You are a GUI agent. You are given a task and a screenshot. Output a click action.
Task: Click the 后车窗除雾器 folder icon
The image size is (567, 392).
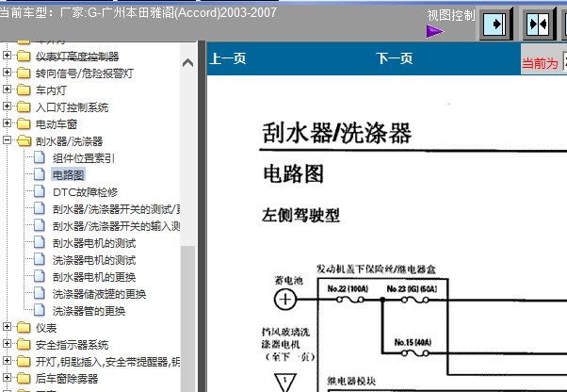click(x=24, y=379)
